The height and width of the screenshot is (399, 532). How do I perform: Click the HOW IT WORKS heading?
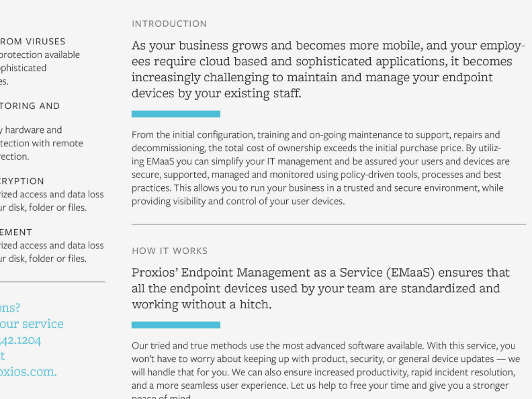pyautogui.click(x=170, y=251)
